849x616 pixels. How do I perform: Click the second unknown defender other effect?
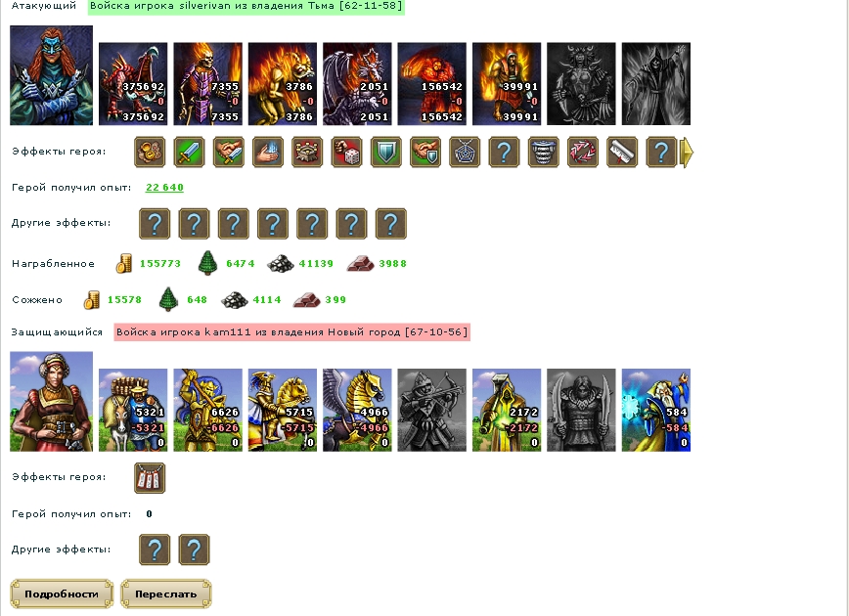coord(194,550)
